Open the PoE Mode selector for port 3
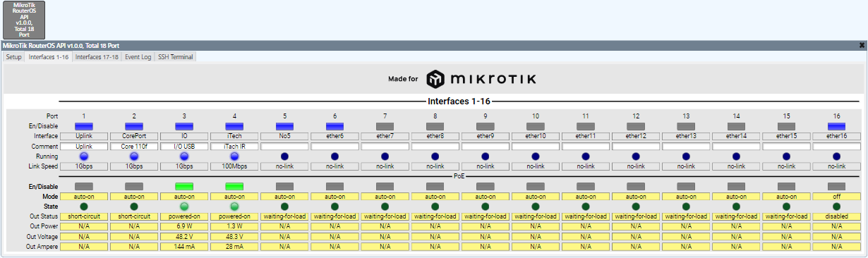The height and width of the screenshot is (258, 868). point(184,196)
